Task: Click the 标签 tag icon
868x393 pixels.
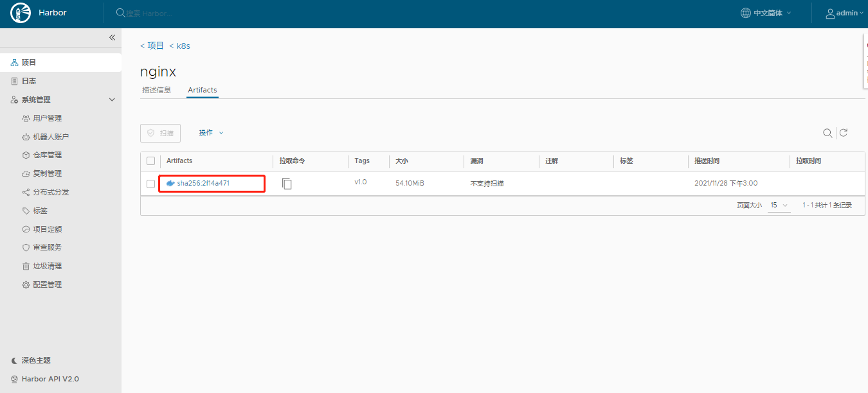Action: pyautogui.click(x=26, y=211)
